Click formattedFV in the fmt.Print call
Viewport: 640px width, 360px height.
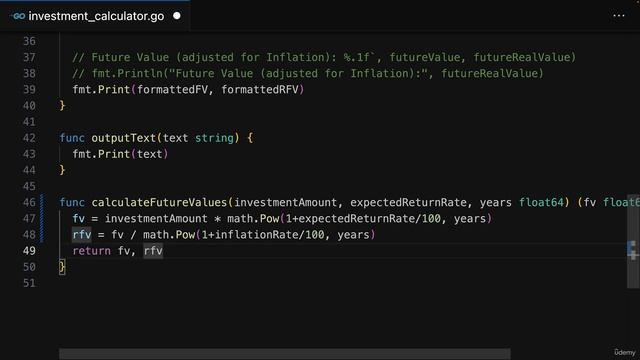[172, 90]
